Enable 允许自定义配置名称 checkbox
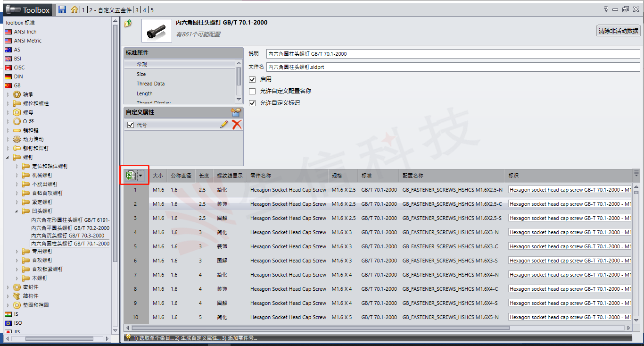The height and width of the screenshot is (346, 644). 252,91
